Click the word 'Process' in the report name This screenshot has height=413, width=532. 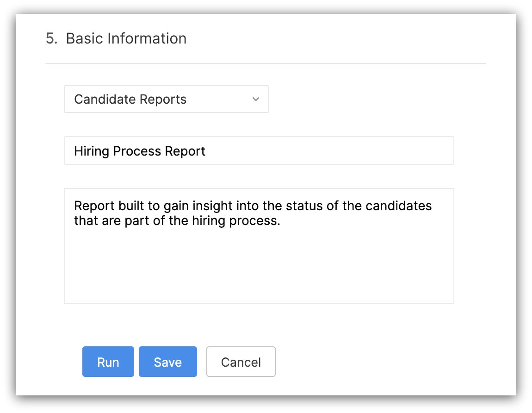(137, 151)
